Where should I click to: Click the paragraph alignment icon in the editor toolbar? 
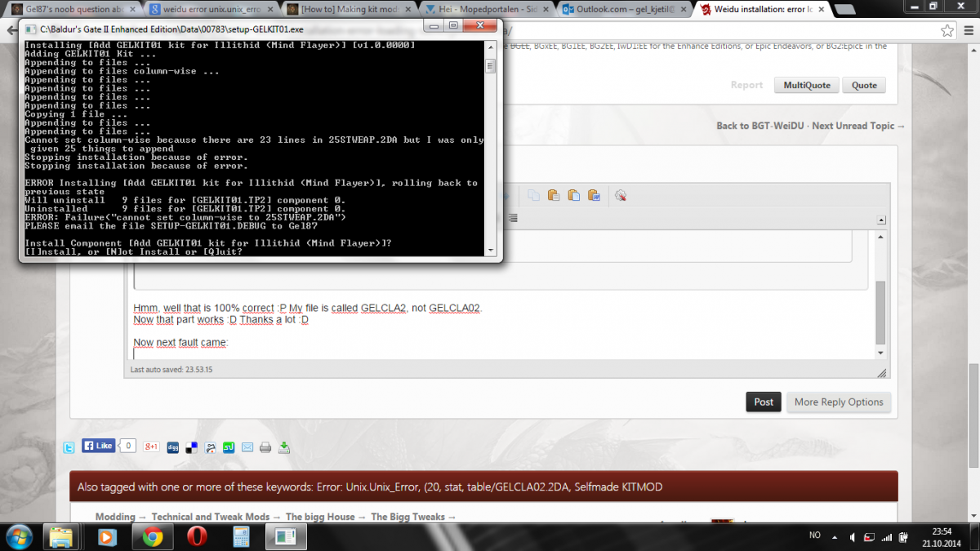pos(513,217)
